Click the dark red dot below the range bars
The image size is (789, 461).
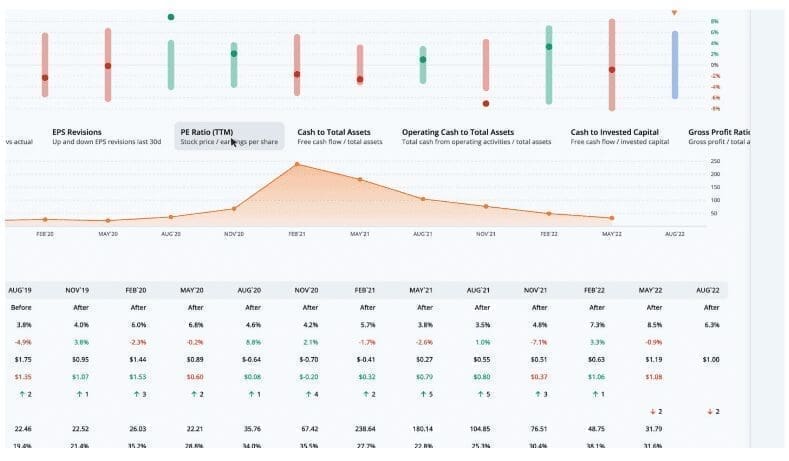click(x=486, y=103)
